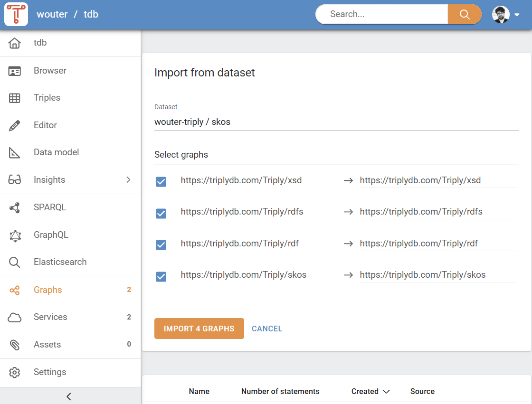Uncheck the Triply/rdfs graph checkbox

pos(161,213)
